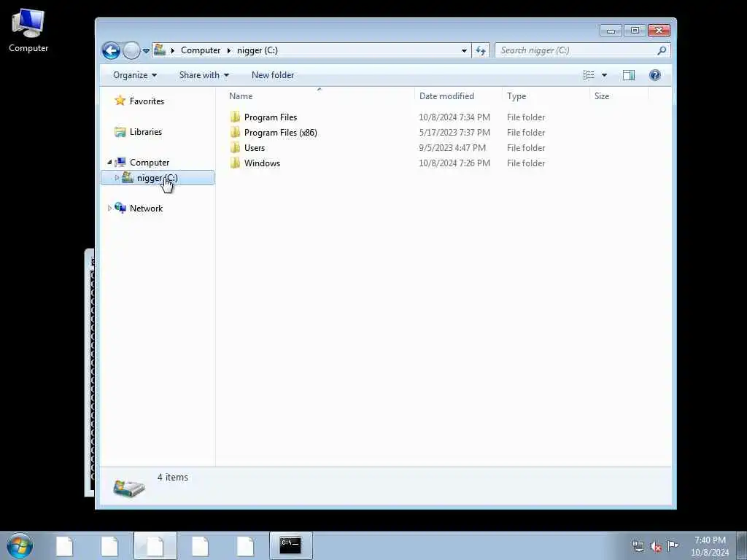Image resolution: width=747 pixels, height=560 pixels.
Task: Open the address bar previous locations dropdown
Action: (x=464, y=50)
